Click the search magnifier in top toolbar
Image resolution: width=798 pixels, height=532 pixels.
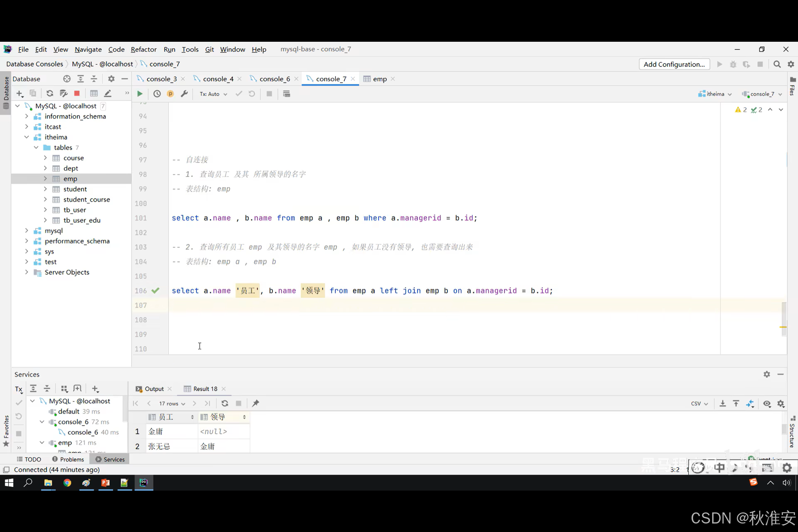point(777,64)
